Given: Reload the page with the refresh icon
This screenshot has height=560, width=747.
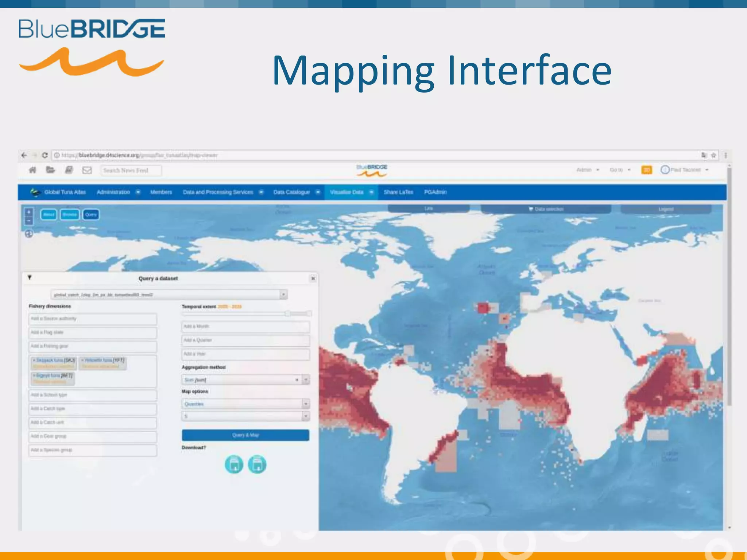Looking at the screenshot, I should point(45,155).
